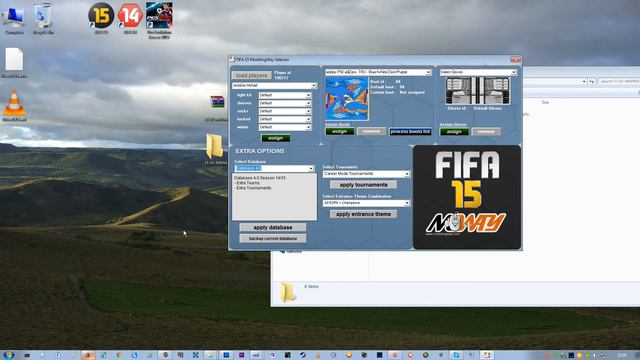Click assign button under kit options
This screenshot has height=360, width=640.
click(x=276, y=138)
